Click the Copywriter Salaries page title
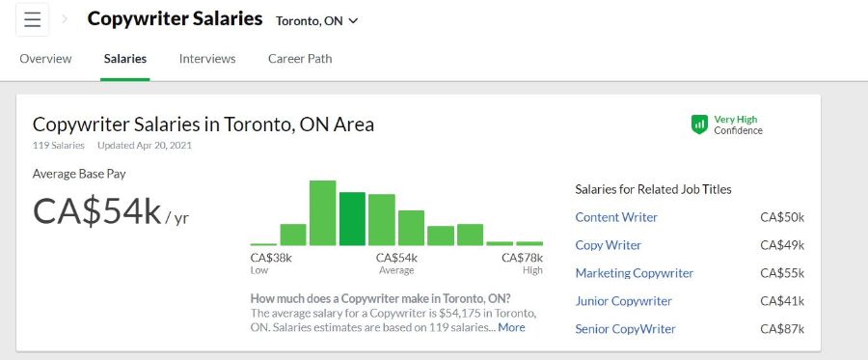The height and width of the screenshot is (360, 868). pyautogui.click(x=175, y=19)
